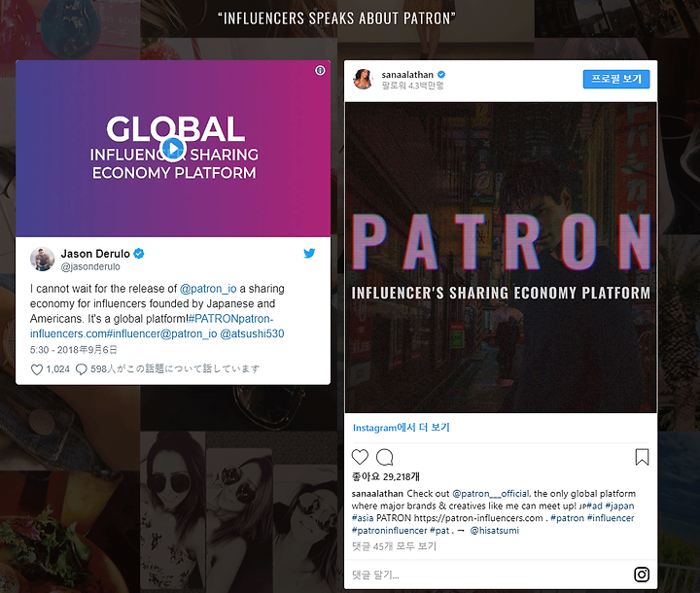
Task: Play the Global Influencer Sharing video
Action: (x=173, y=148)
